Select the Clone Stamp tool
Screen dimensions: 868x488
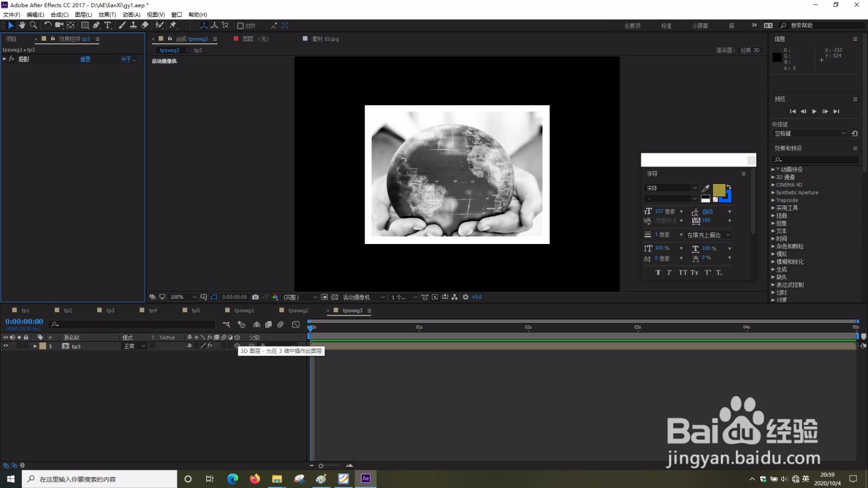[133, 25]
